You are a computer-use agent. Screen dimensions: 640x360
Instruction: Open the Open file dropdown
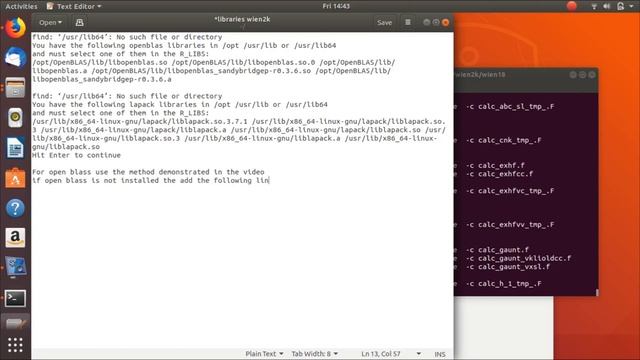tap(50, 22)
